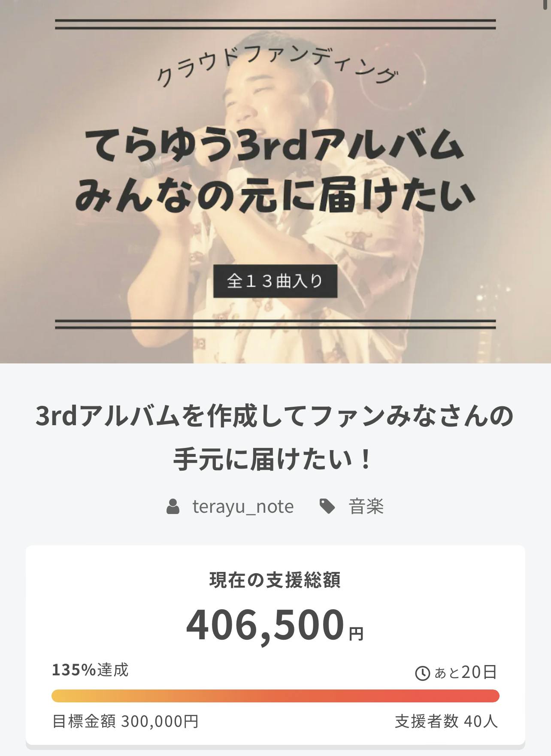
Task: Click the orange funding progress bar
Action: [x=275, y=696]
